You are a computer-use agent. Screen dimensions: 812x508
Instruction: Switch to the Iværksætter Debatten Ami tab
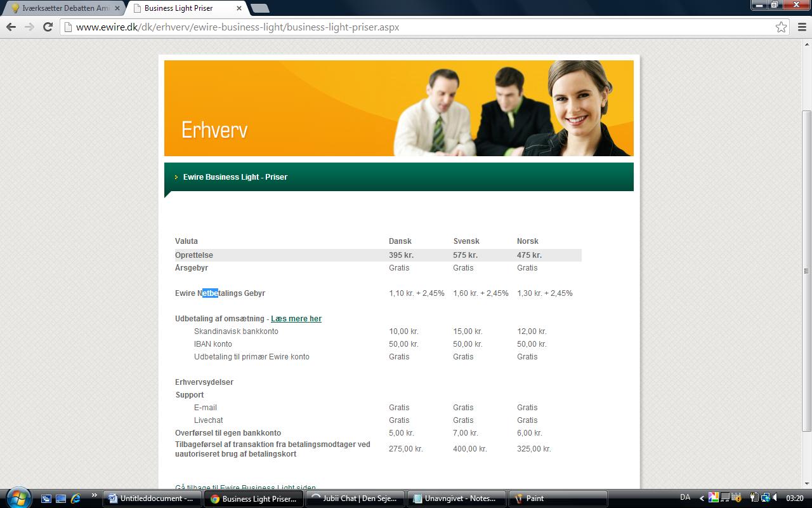pyautogui.click(x=64, y=8)
